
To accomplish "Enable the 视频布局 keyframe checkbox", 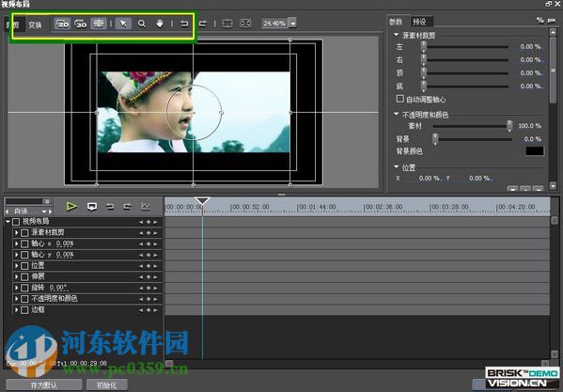I will click(x=16, y=222).
